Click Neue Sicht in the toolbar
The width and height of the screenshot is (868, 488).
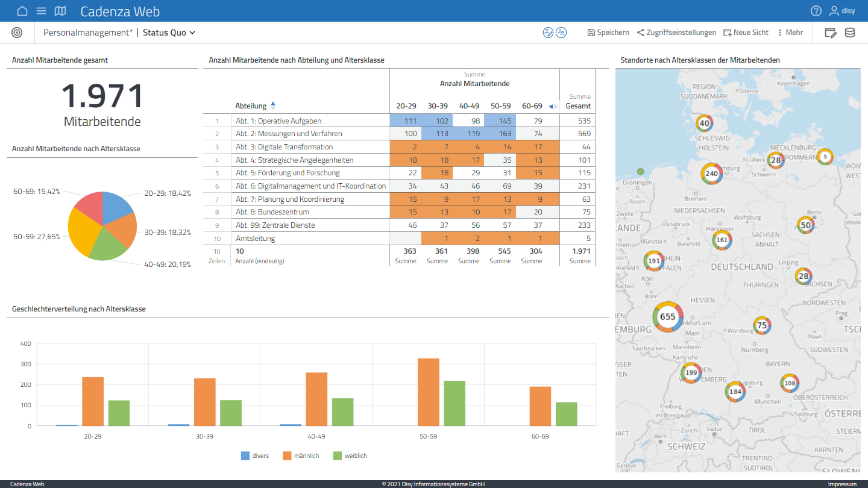click(746, 33)
